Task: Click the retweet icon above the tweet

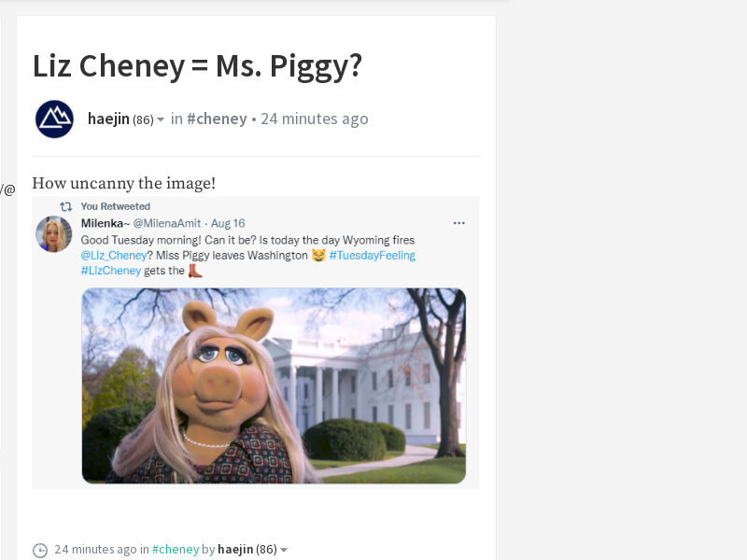Action: click(65, 206)
